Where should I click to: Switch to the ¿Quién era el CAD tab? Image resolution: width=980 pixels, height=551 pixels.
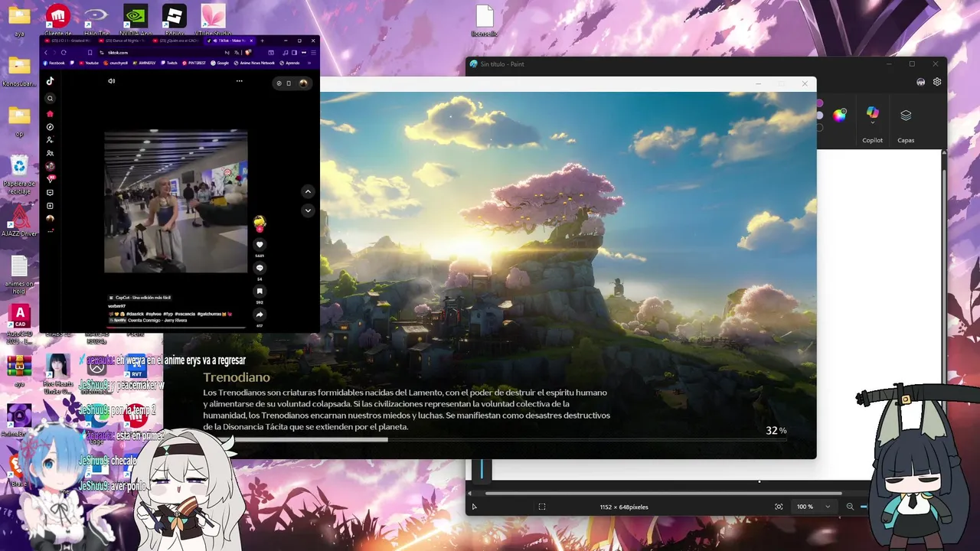pos(178,41)
